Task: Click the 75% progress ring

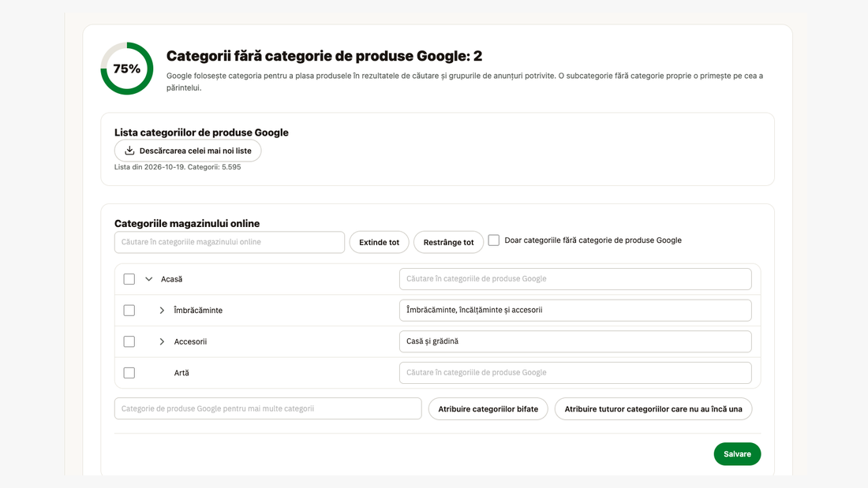Action: click(127, 69)
